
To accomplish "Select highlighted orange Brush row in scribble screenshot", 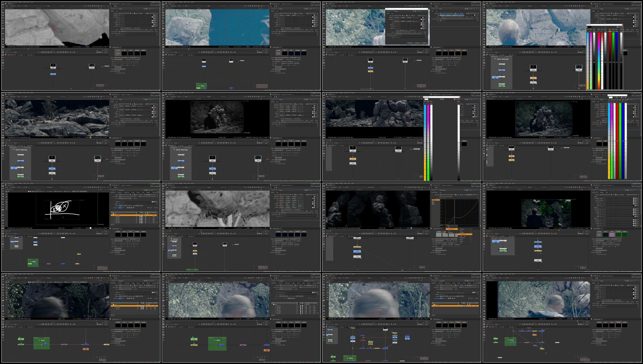I will pyautogui.click(x=134, y=215).
